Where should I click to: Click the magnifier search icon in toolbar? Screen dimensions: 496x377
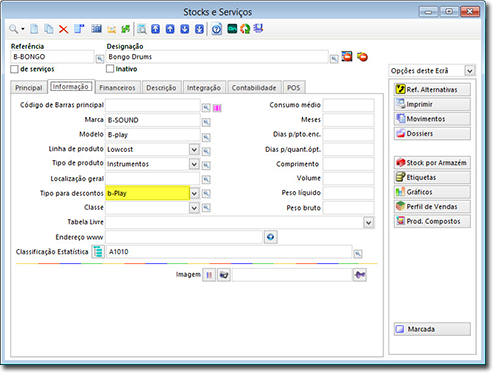(13, 29)
